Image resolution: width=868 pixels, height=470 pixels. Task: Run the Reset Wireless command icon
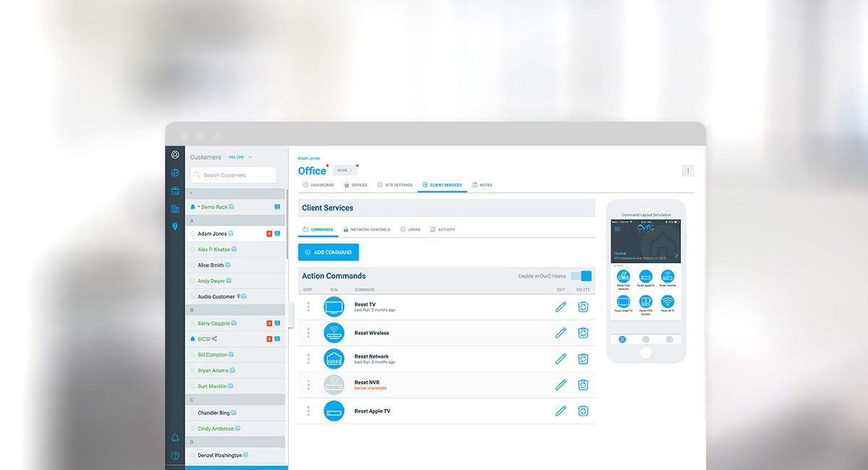[334, 333]
